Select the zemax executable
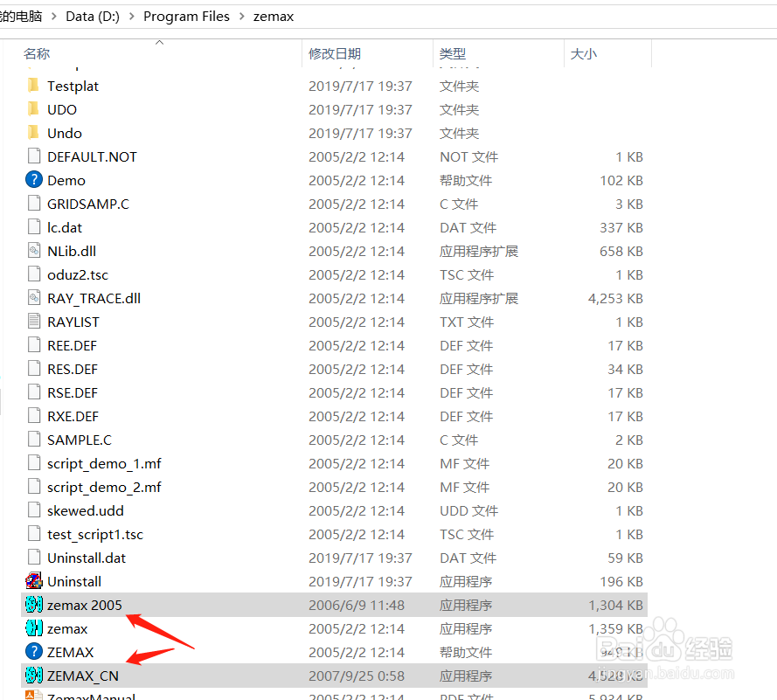Viewport: 777px width, 700px height. [68, 627]
